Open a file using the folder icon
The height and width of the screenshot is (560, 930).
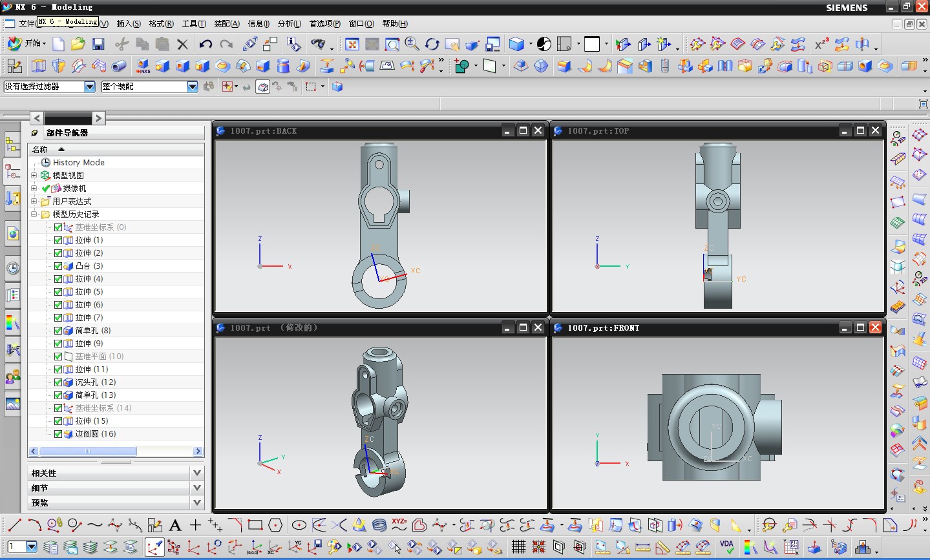(78, 44)
